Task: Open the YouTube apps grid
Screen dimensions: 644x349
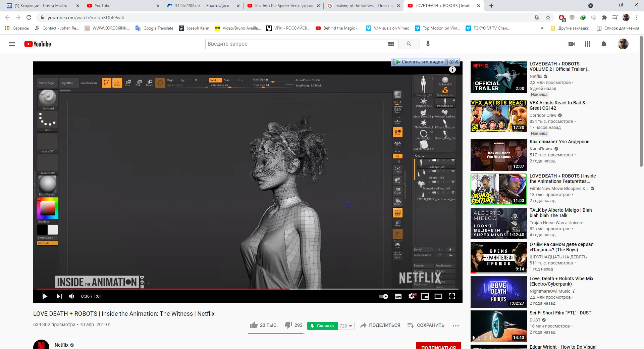Action: coord(588,44)
